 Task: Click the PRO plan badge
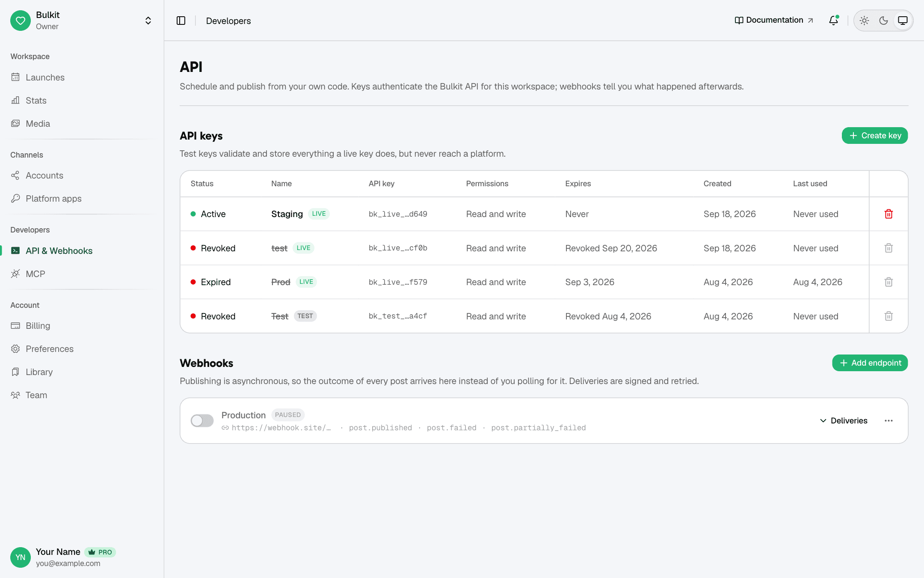point(100,552)
